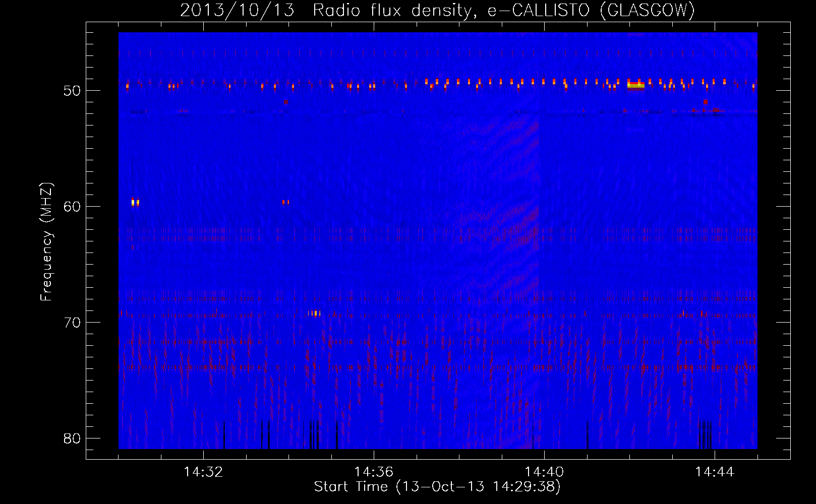Image resolution: width=816 pixels, height=504 pixels.
Task: Click the bright yellow burst near 50 MHz
Action: click(636, 85)
